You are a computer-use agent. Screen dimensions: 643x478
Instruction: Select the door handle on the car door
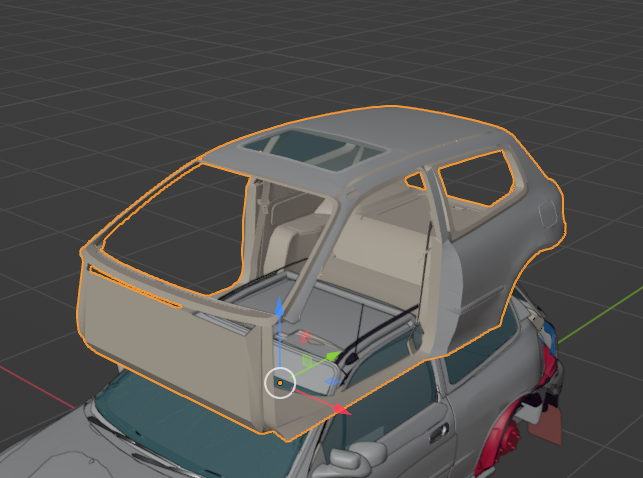439,432
